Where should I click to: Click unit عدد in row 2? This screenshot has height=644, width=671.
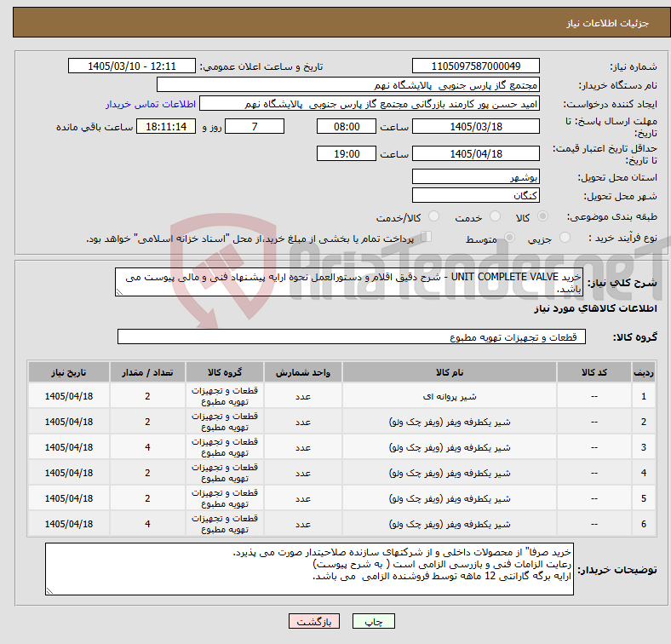[x=303, y=422]
